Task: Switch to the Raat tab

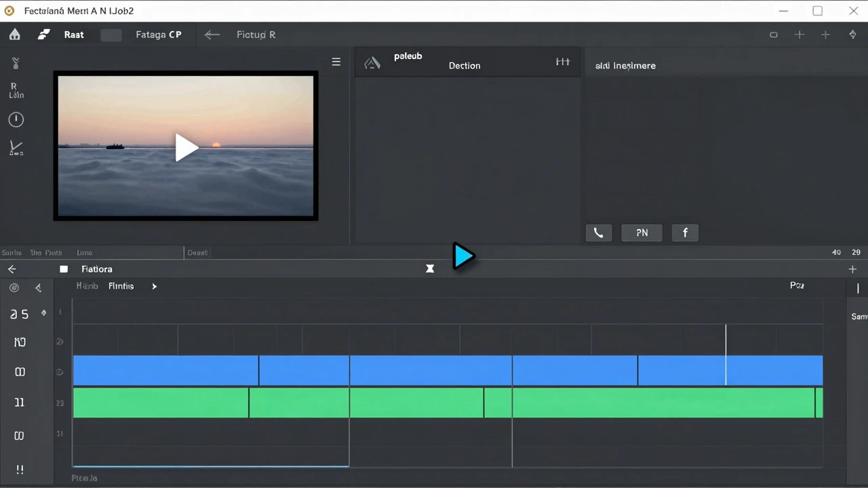Action: coord(74,35)
